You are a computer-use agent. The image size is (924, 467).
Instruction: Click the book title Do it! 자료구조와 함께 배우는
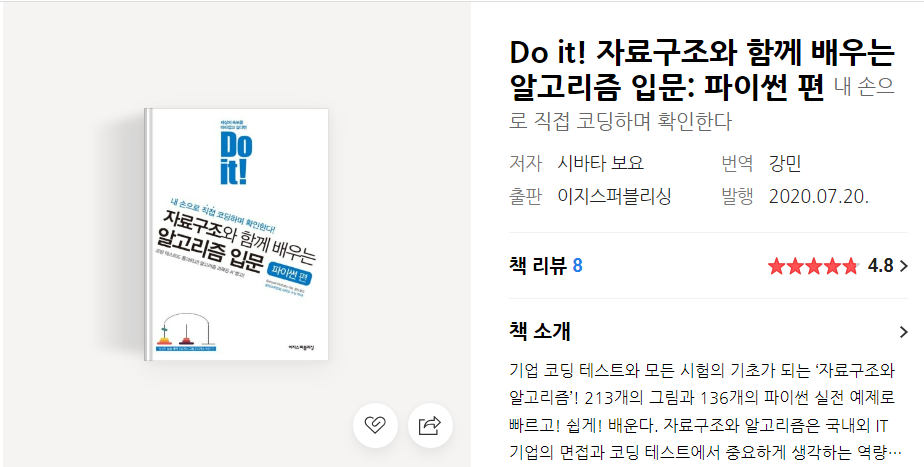(702, 53)
